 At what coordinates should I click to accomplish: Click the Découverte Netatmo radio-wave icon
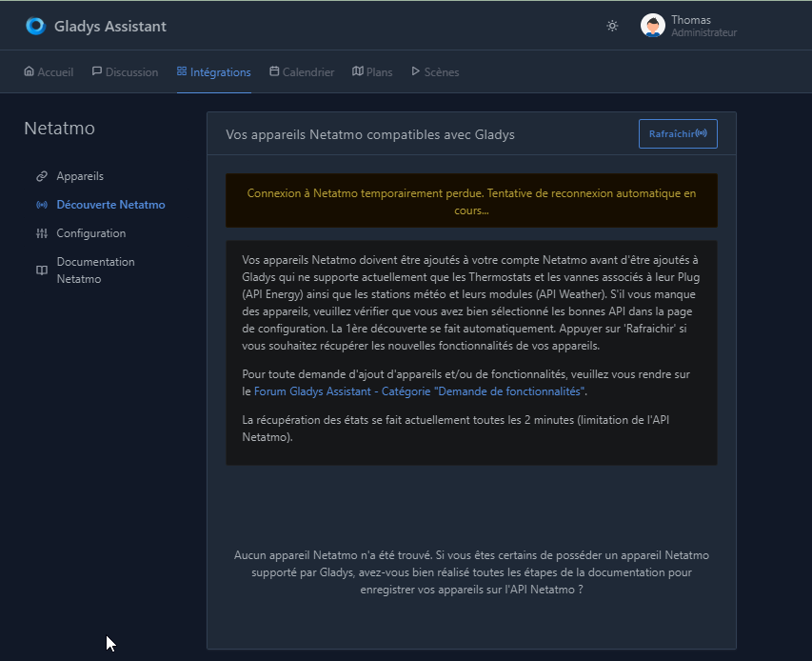point(42,205)
